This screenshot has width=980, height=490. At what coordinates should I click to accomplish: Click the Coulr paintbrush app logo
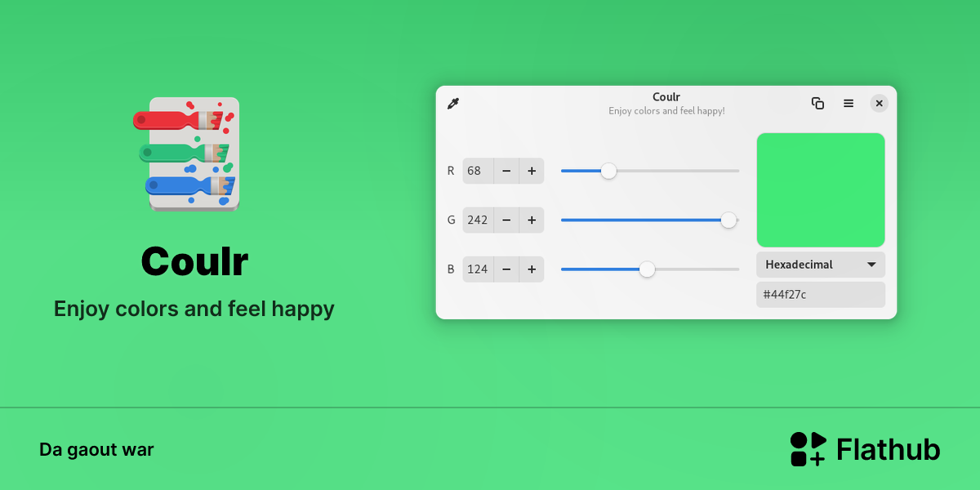coord(186,154)
